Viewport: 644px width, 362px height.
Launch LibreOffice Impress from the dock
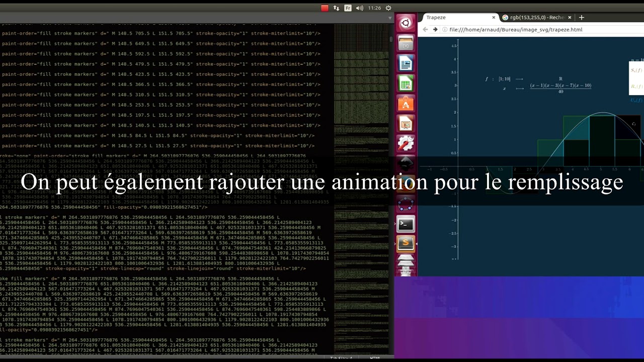tap(406, 124)
